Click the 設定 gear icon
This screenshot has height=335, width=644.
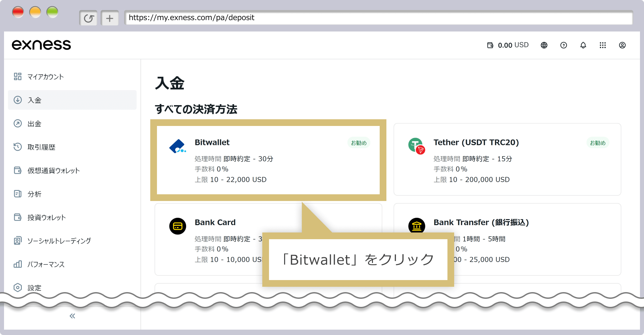[18, 287]
